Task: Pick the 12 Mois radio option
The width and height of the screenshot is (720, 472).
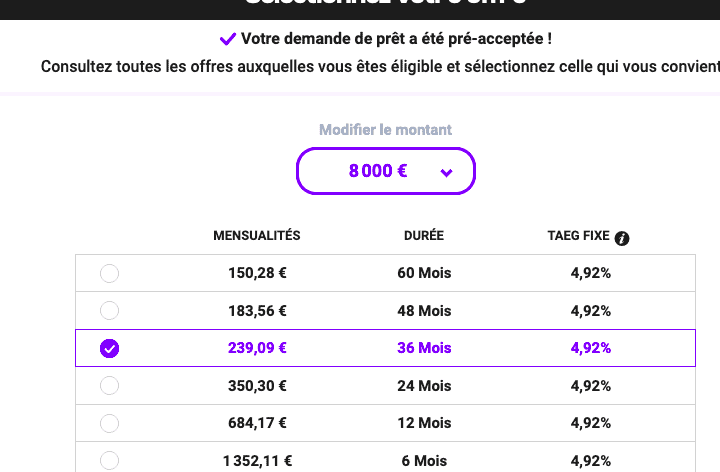Action: point(110,423)
